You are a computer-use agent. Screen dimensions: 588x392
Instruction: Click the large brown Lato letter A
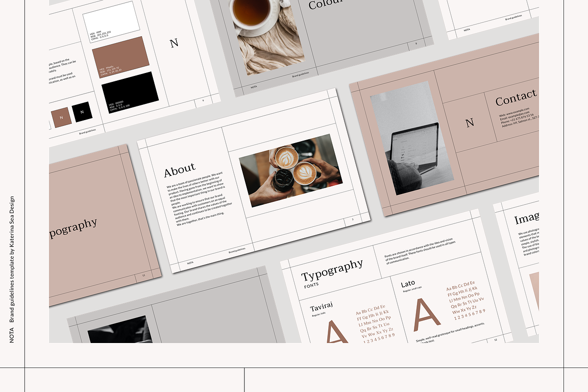(x=428, y=315)
